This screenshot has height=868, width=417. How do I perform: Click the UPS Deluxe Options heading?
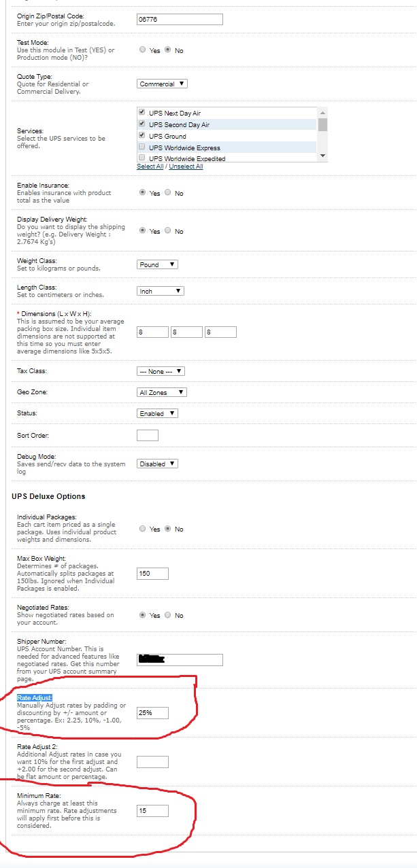[x=48, y=497]
